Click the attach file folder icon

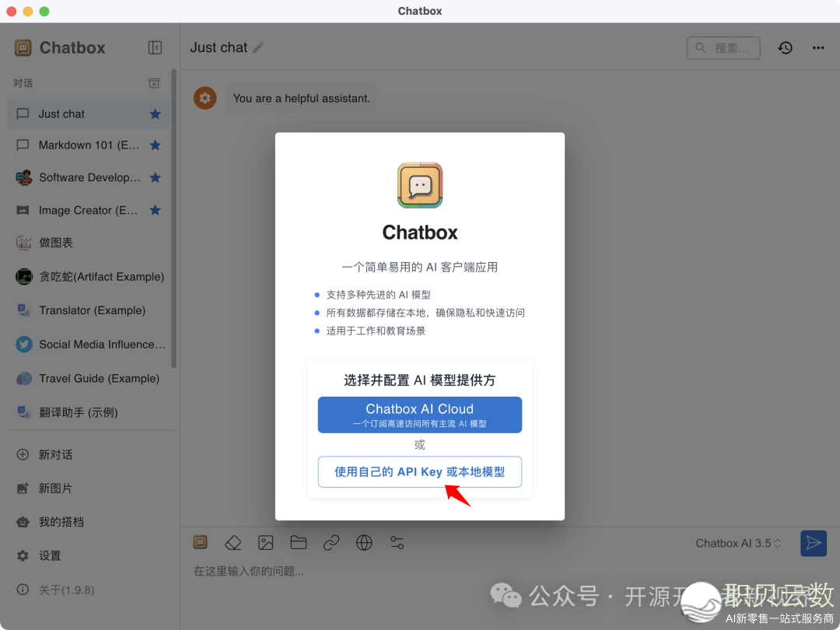coord(299,543)
